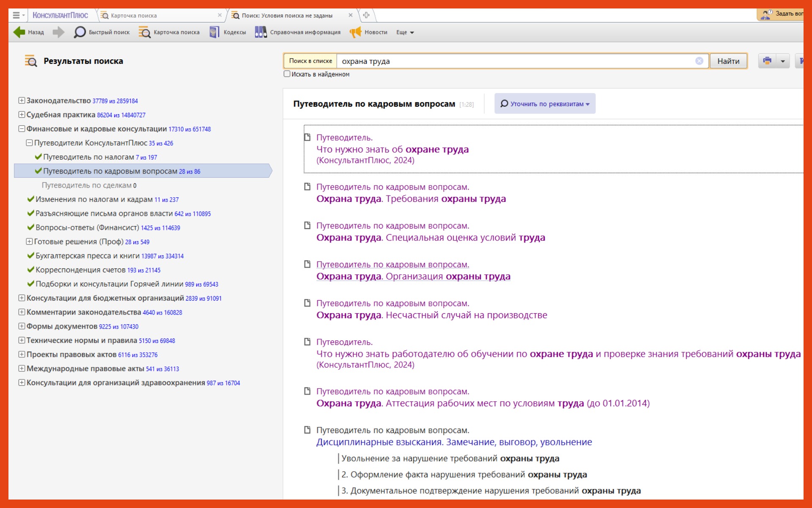Clear the search field with the X icon
The image size is (812, 508).
tap(699, 61)
